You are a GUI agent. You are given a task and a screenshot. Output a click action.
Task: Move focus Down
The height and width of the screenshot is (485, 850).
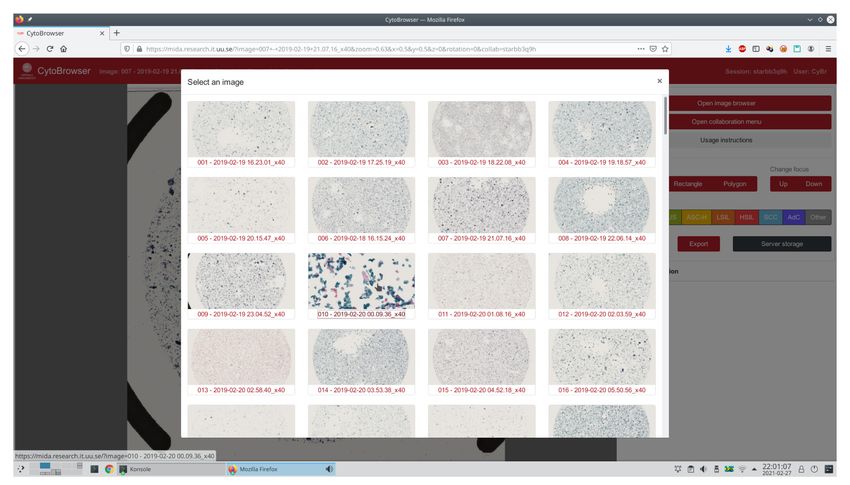pyautogui.click(x=814, y=184)
